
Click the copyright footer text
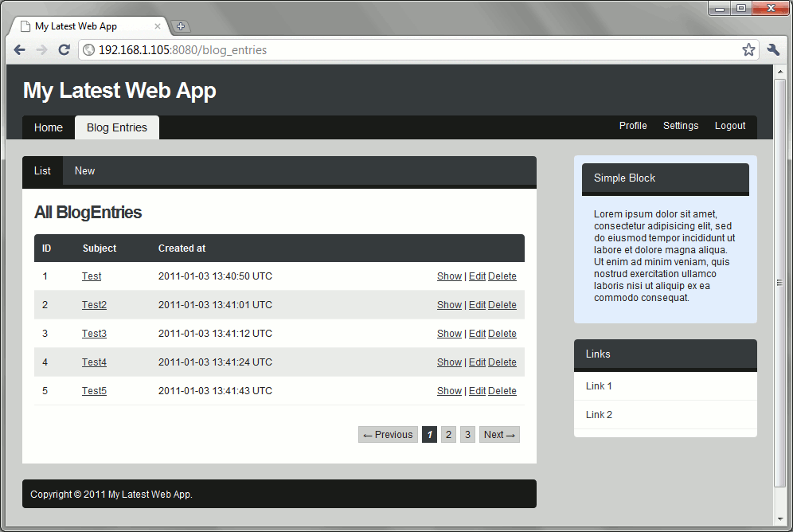(111, 494)
